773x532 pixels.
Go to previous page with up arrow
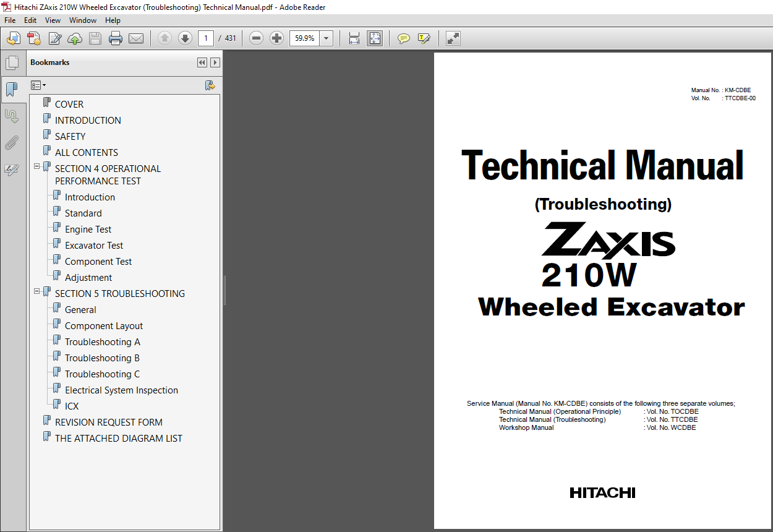tap(164, 38)
